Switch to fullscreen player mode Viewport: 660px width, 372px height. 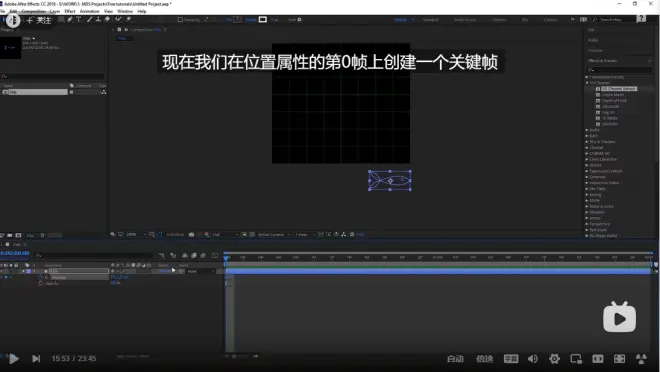620,359
